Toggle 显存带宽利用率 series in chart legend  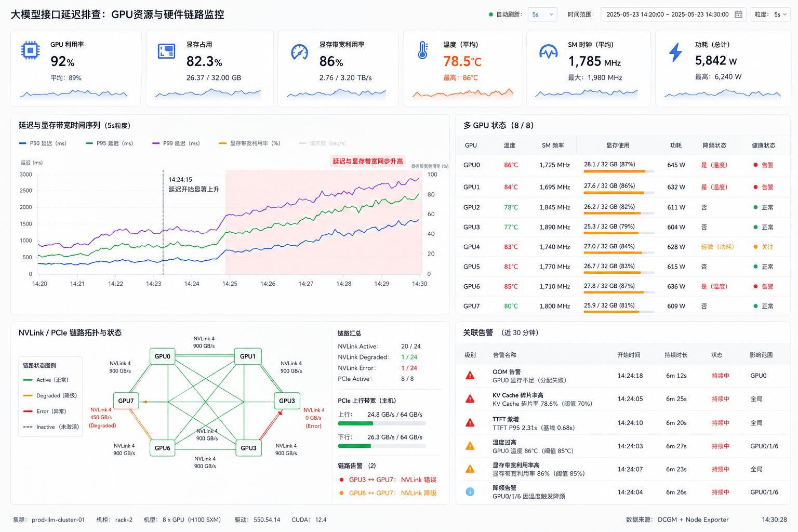[x=250, y=143]
